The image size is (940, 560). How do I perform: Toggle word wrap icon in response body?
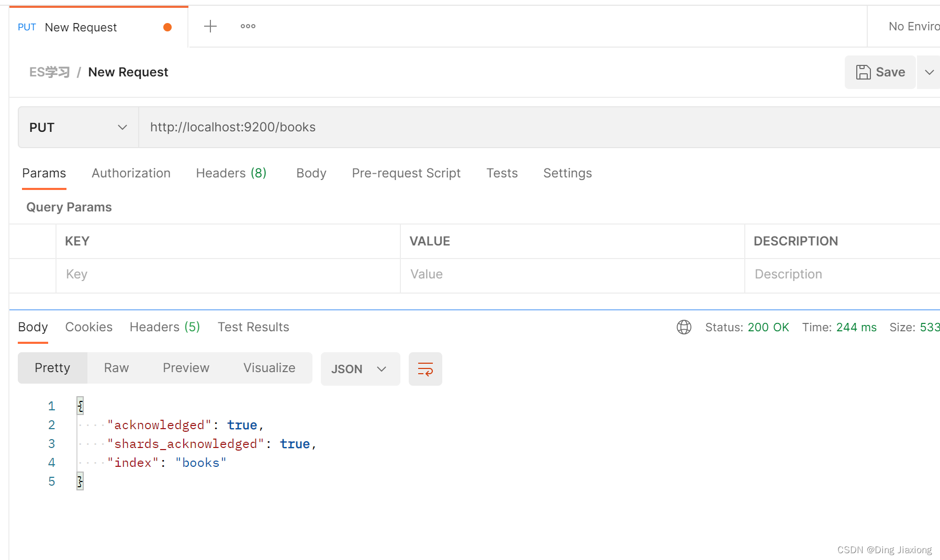pos(426,369)
